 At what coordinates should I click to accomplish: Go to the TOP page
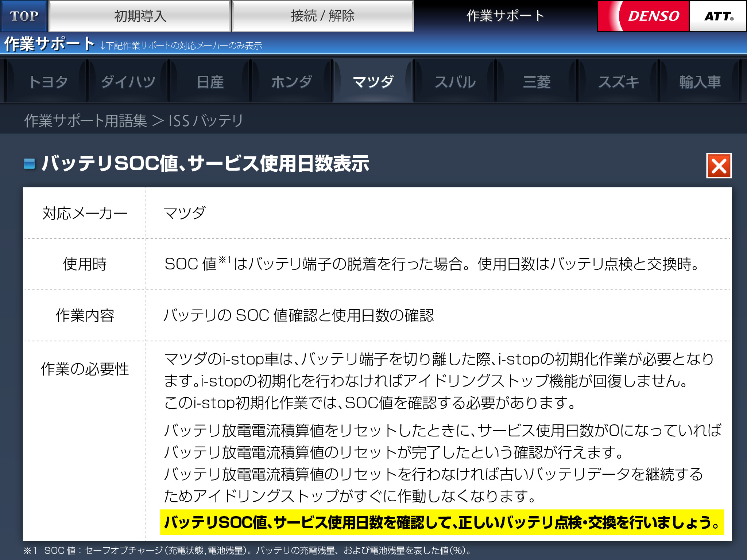tap(24, 16)
